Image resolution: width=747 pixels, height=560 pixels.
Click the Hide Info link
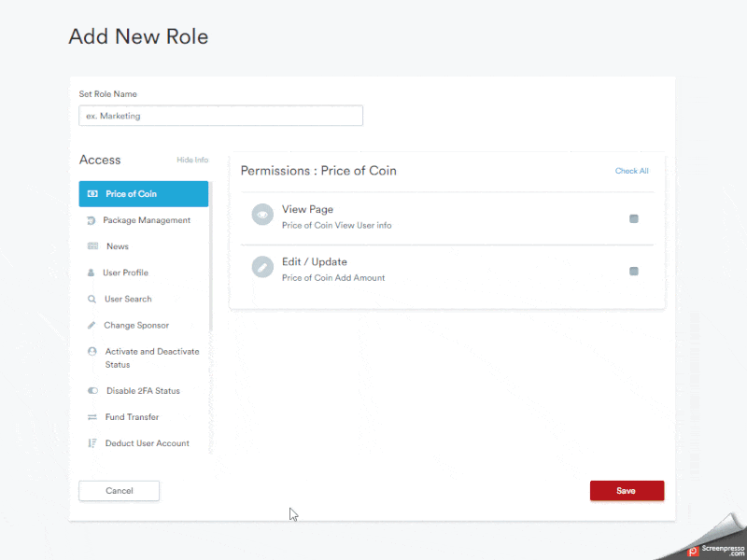click(192, 160)
